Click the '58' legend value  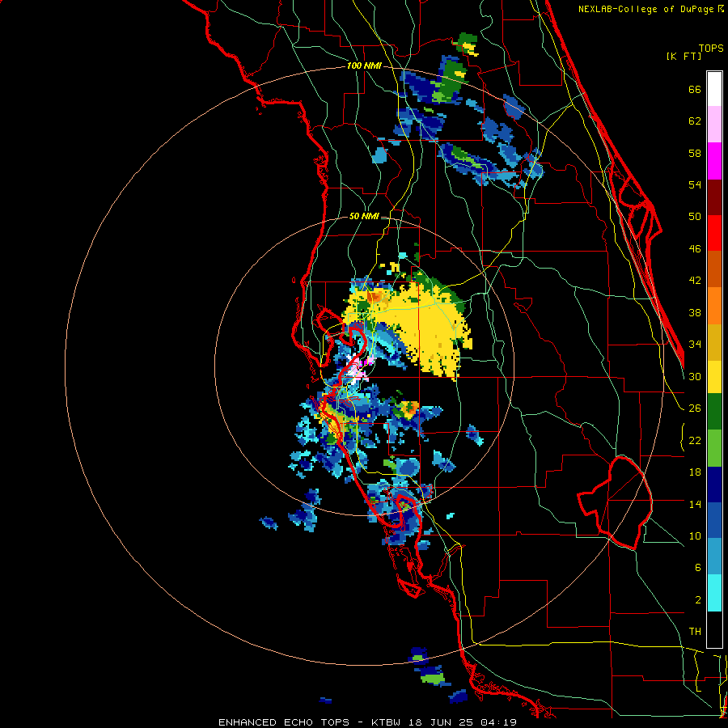coord(695,153)
